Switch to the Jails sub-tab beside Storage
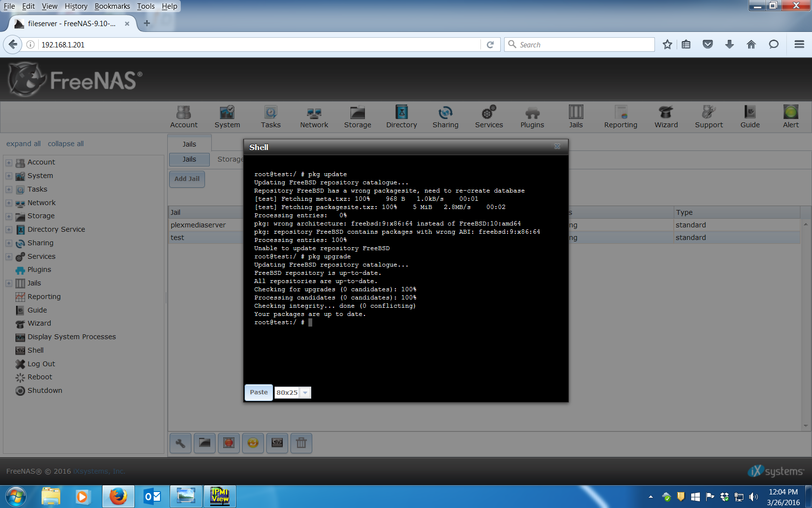The image size is (812, 508). [189, 159]
